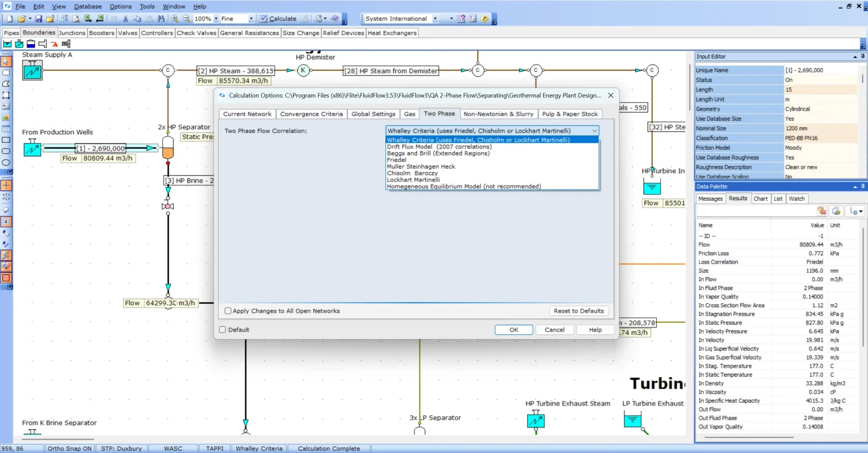Open the zoom 100% dropdown

[x=215, y=19]
